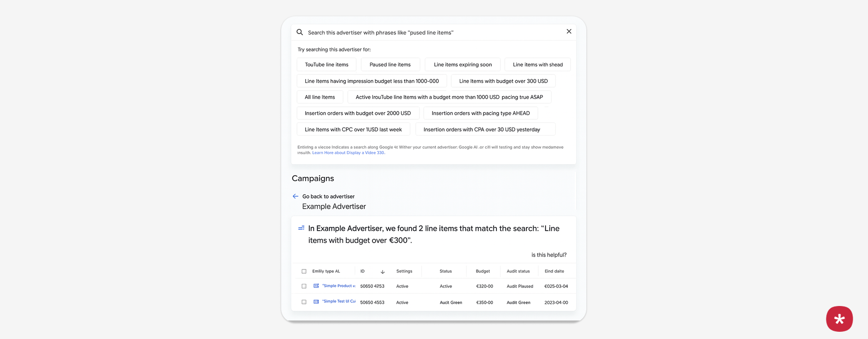Close the search suggestions panel
Screen dimensions: 868x339
point(569,32)
